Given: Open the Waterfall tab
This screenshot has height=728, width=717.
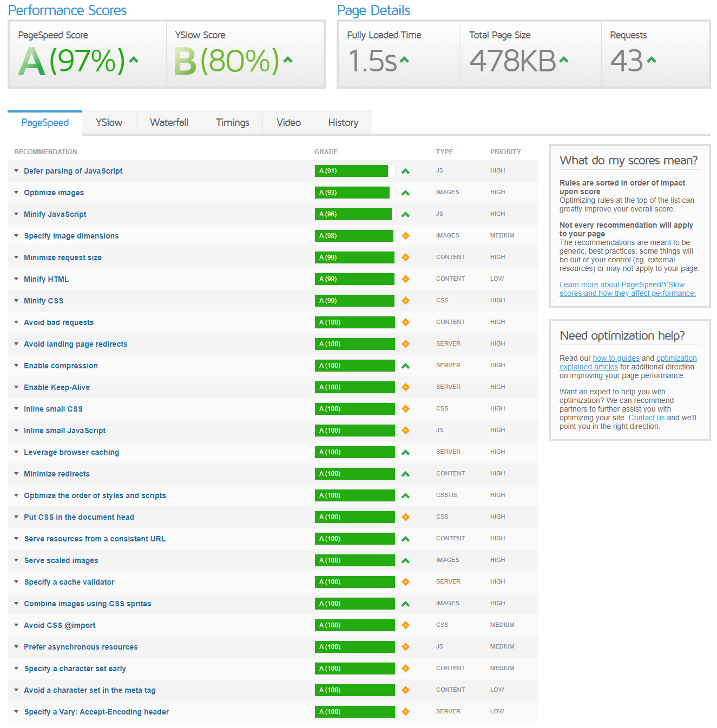Looking at the screenshot, I should click(169, 123).
